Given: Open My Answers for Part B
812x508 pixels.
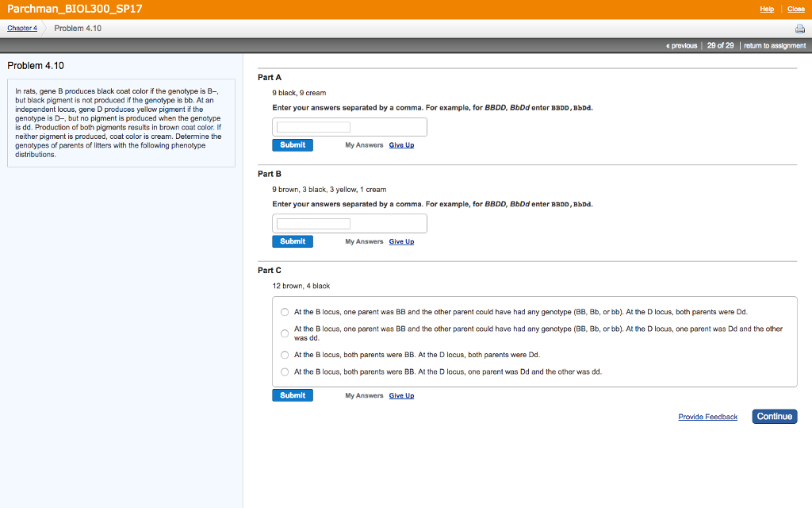Looking at the screenshot, I should tap(364, 241).
